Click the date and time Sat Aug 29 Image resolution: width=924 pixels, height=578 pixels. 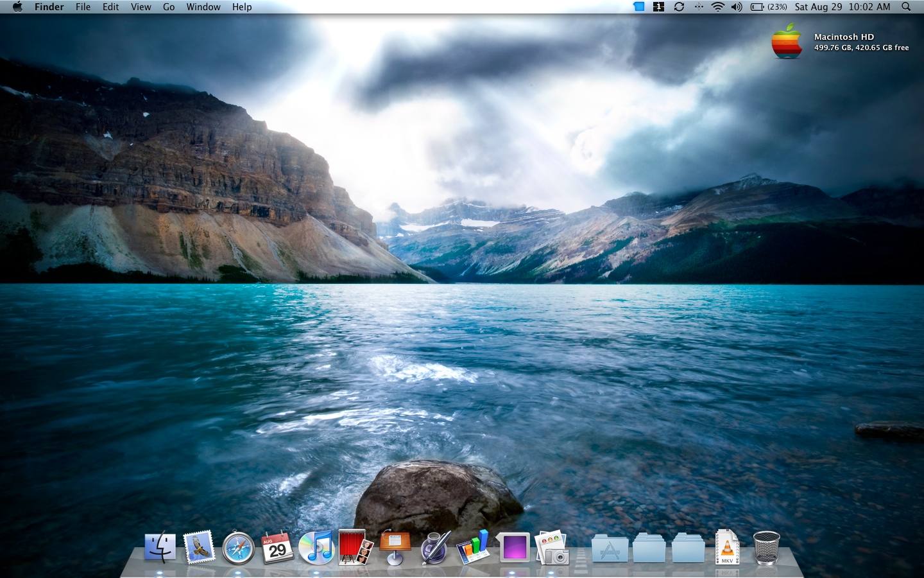843,7
